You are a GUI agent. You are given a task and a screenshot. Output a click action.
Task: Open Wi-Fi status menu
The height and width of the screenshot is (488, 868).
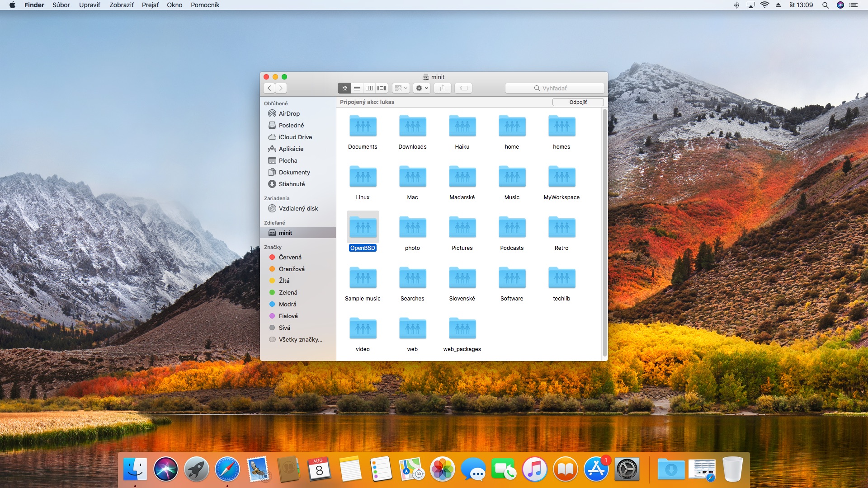coord(764,5)
